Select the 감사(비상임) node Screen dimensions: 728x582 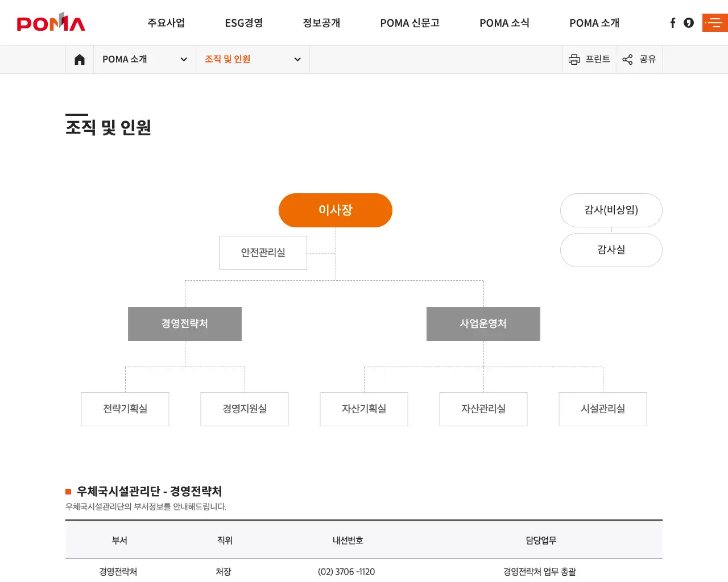coord(611,210)
